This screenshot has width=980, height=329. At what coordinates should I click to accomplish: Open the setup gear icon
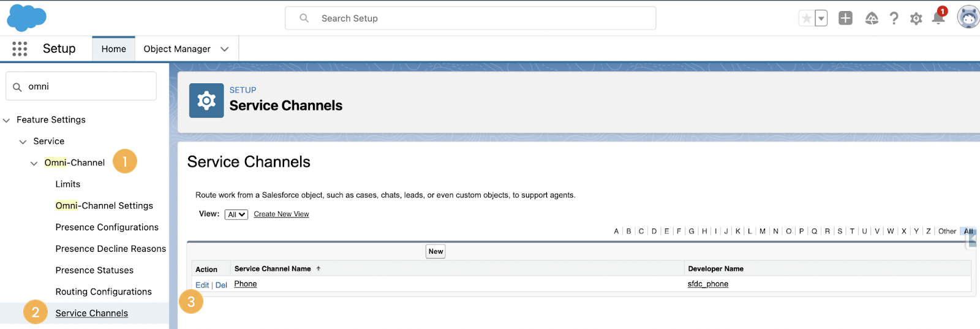[916, 19]
